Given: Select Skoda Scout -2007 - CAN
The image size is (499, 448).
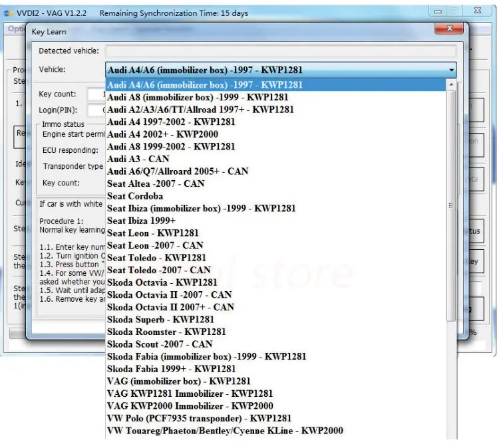Looking at the screenshot, I should 276,344.
